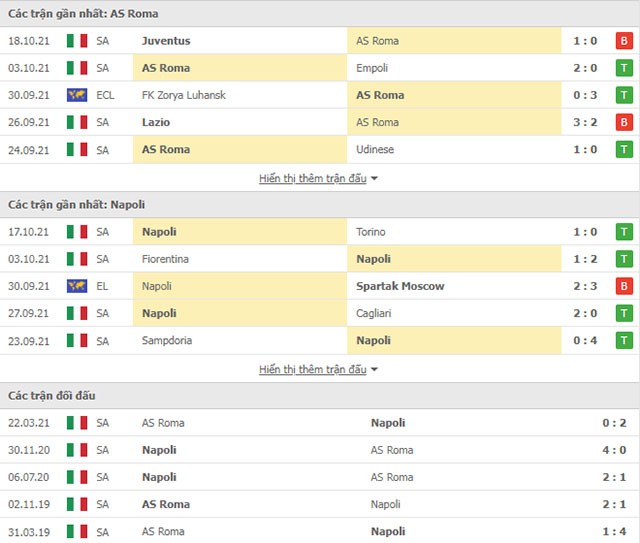Click the green T badge for Torino match
Image resolution: width=640 pixels, height=543 pixels.
point(624,232)
